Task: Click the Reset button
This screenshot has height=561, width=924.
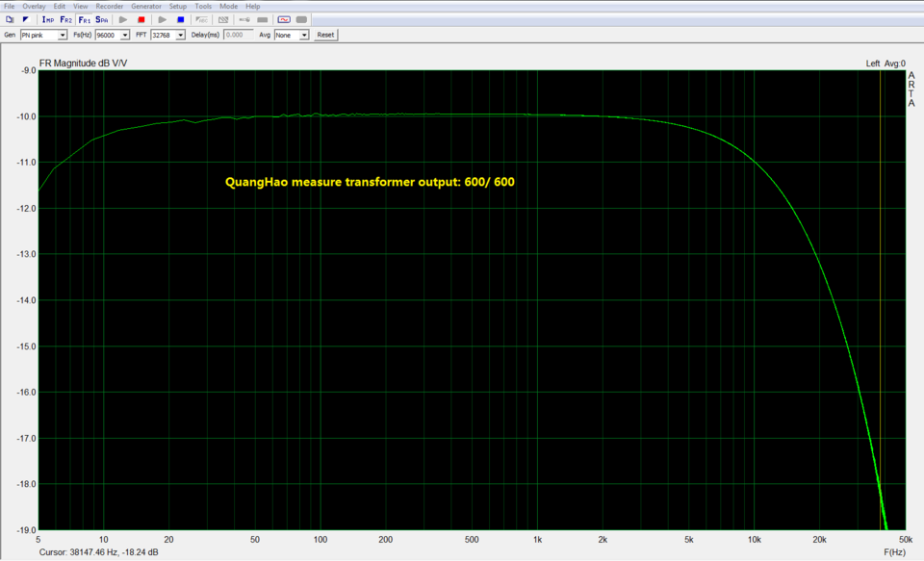Action: point(325,36)
